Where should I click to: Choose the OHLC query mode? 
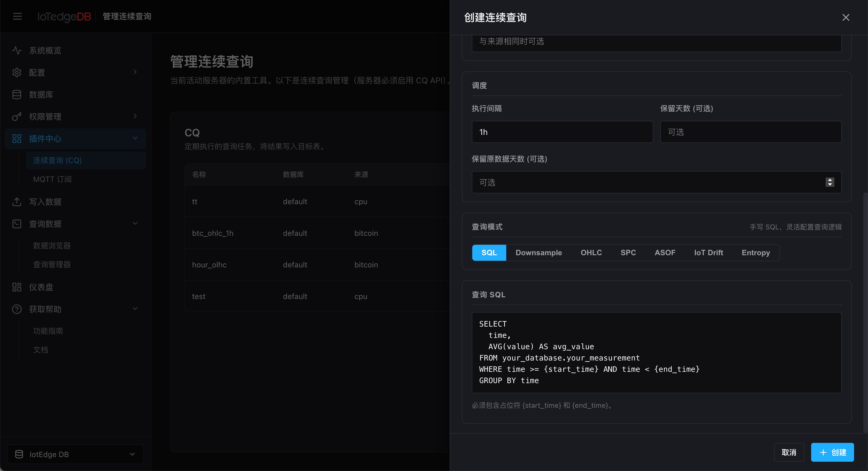[591, 253]
